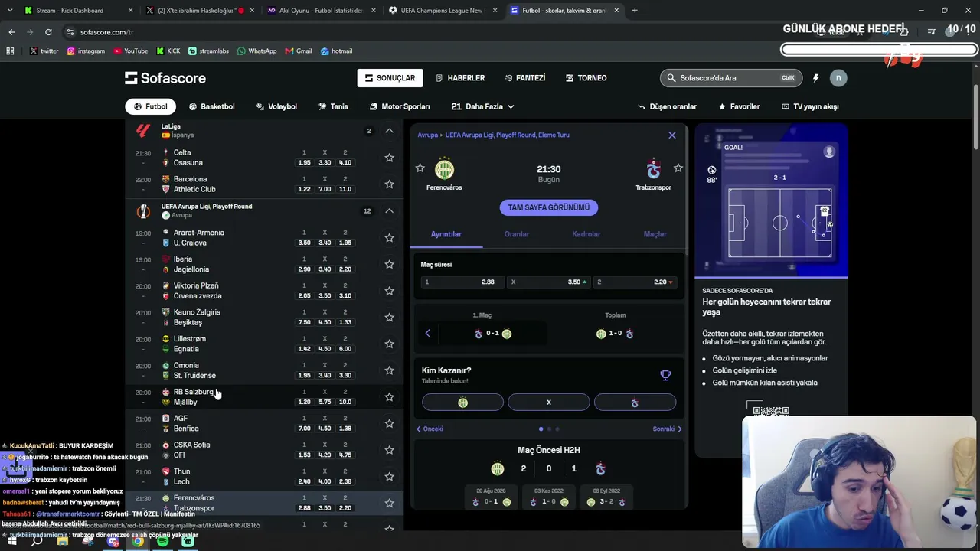Vote for Trabzonspor to win
980x551 pixels.
coord(635,403)
